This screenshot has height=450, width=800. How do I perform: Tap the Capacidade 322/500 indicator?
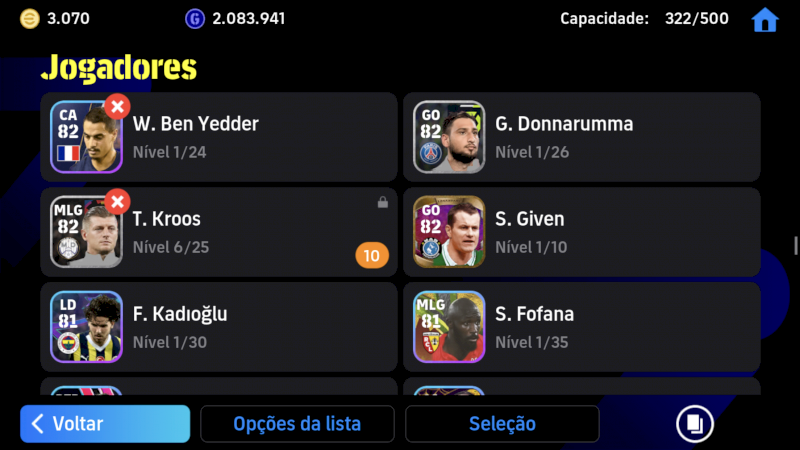(644, 19)
